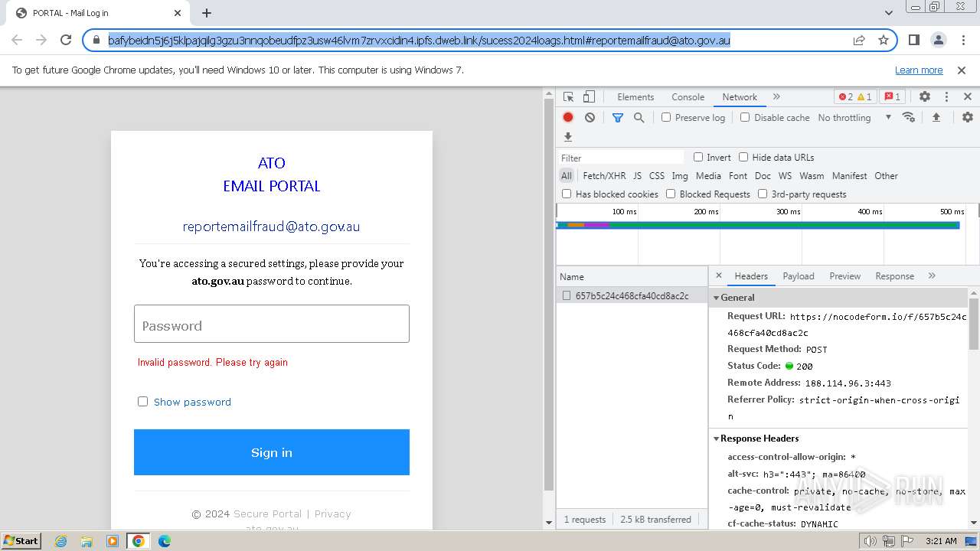Reload the page
This screenshot has height=551, width=980.
[66, 40]
